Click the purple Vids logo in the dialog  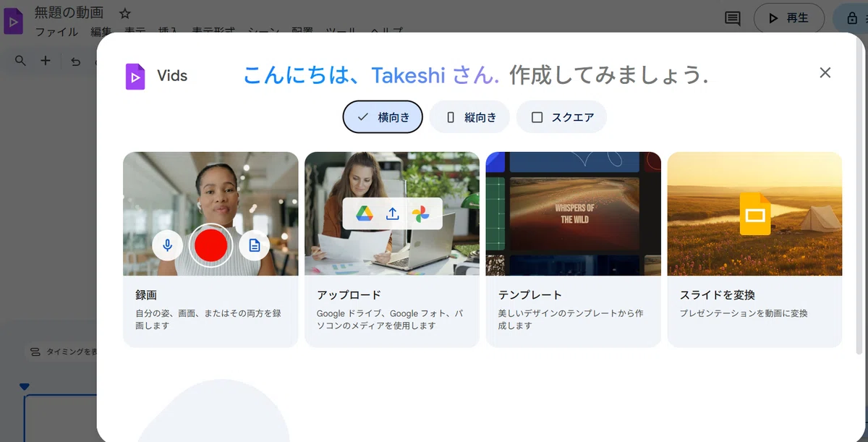135,76
